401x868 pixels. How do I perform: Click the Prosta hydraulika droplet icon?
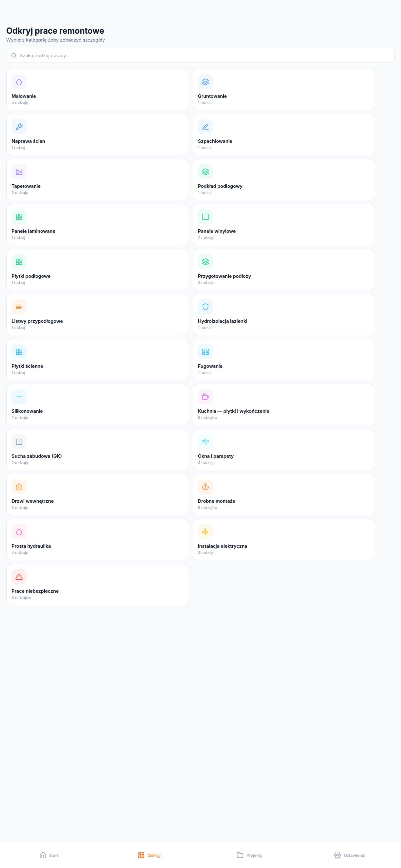(19, 532)
